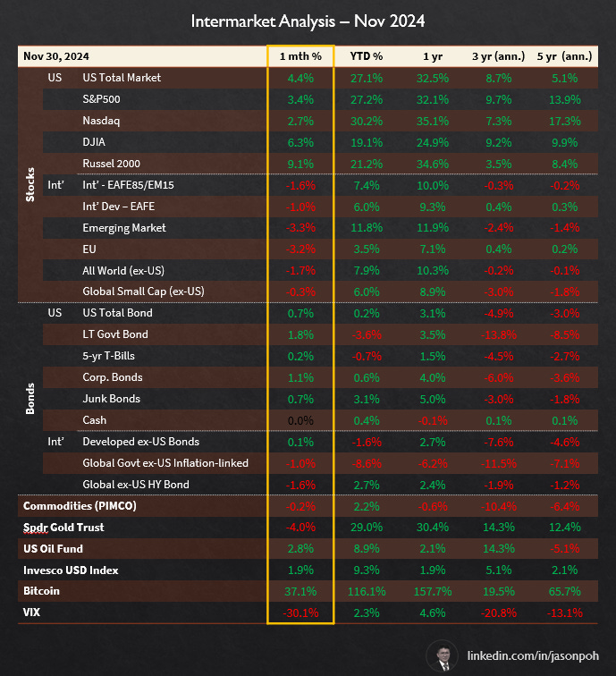Click the VIX row label
616x676 pixels.
(x=31, y=613)
